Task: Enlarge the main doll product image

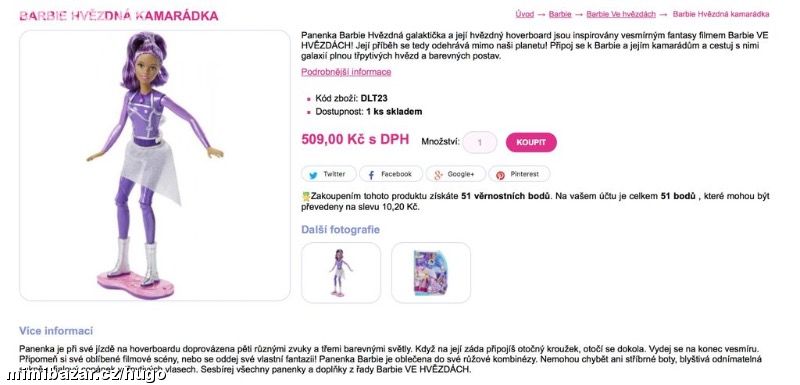Action: coord(155,166)
